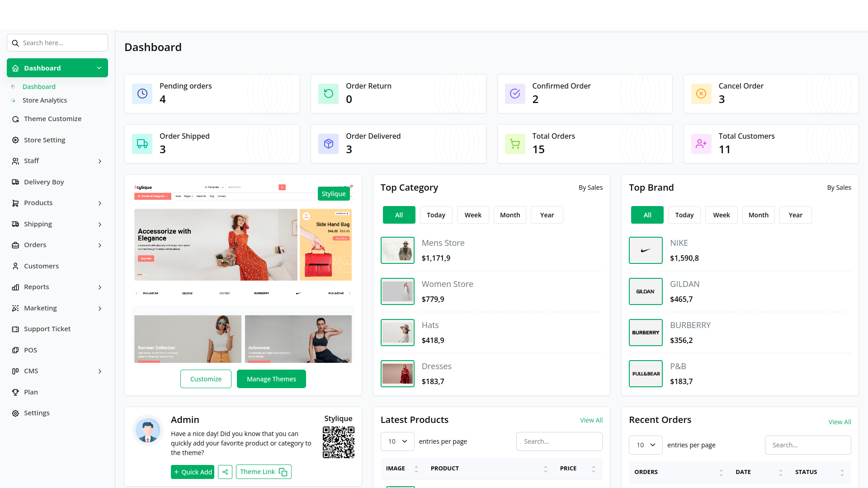868x488 pixels.
Task: Click the Manage Themes button
Action: [x=271, y=379]
